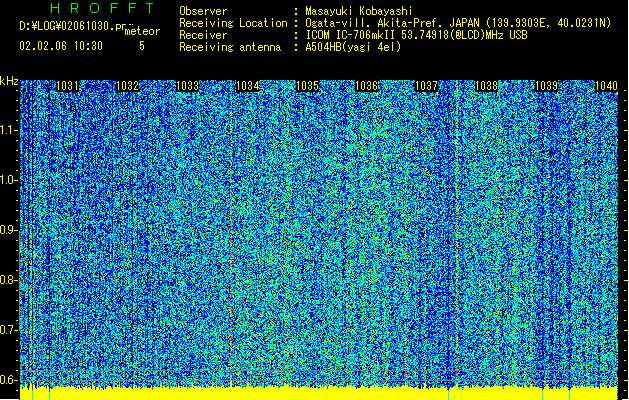Select the 0.8 frequency axis label

click(x=8, y=280)
